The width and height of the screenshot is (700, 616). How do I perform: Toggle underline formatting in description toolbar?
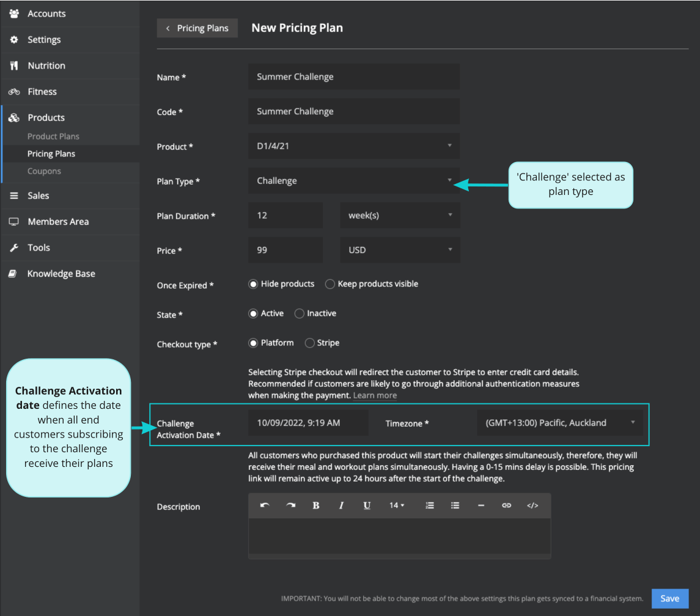367,505
